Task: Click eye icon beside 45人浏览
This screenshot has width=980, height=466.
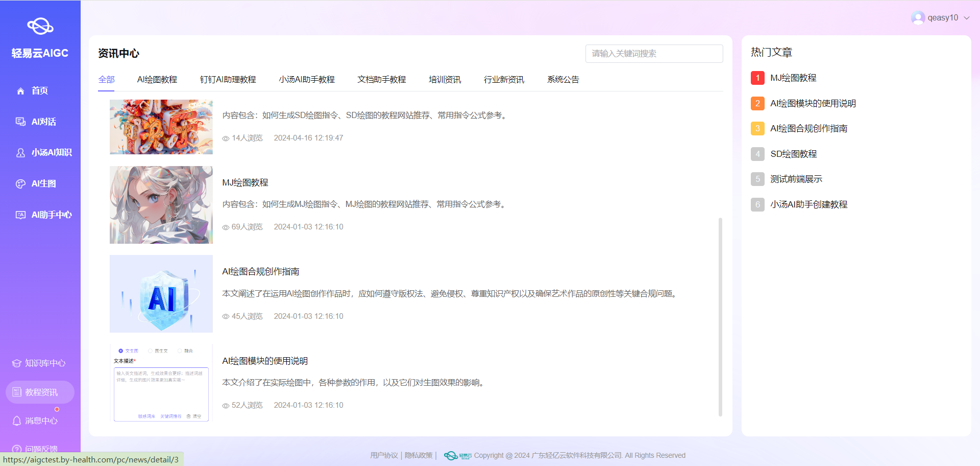Action: point(226,317)
